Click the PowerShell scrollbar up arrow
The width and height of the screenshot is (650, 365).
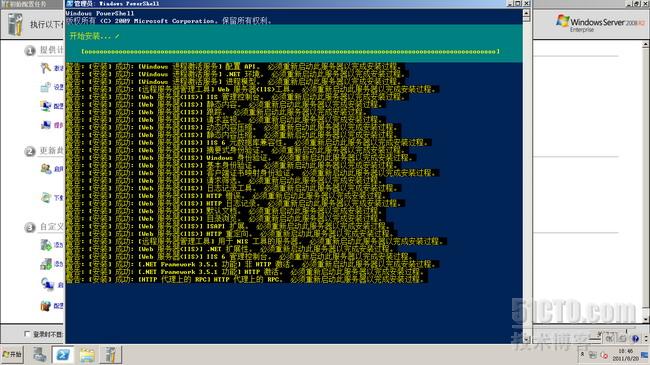pos(526,13)
